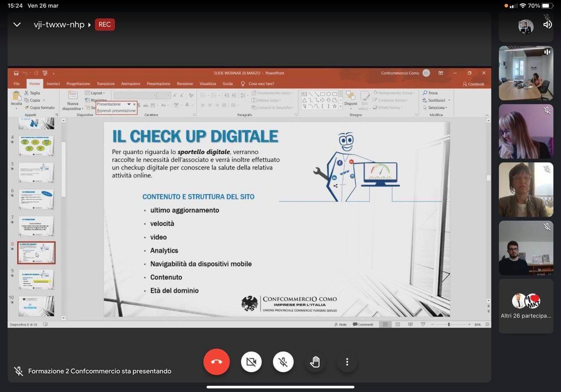This screenshot has width=561, height=392.
Task: Select the Inserisci ribbon tab
Action: 53,84
